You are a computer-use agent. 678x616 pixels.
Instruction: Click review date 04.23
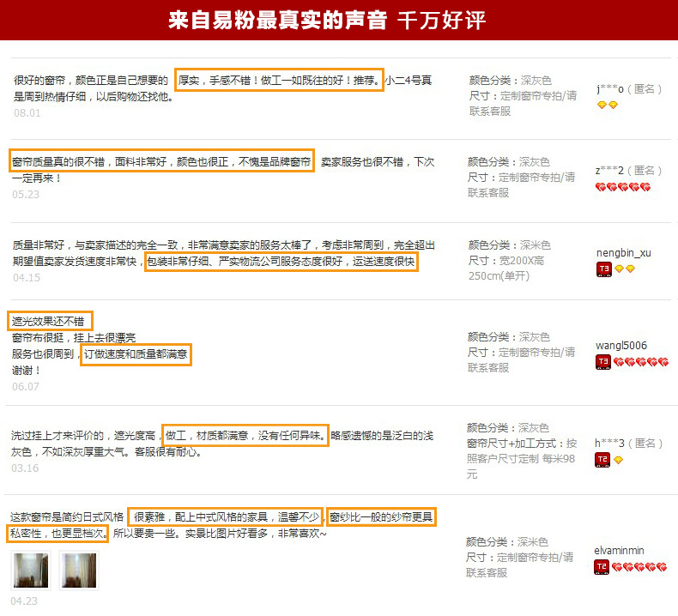(24, 601)
